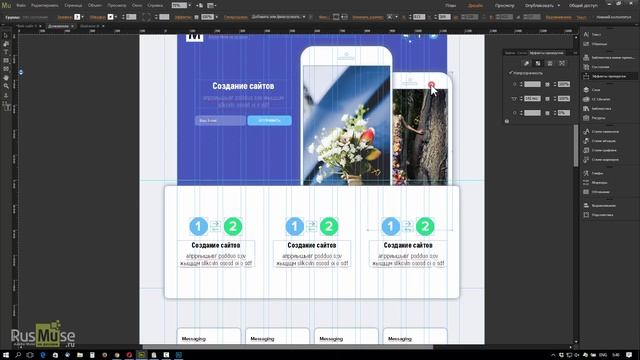The height and width of the screenshot is (360, 640).
Task: Switch to top-bar Просмотр preview mode
Action: click(504, 6)
